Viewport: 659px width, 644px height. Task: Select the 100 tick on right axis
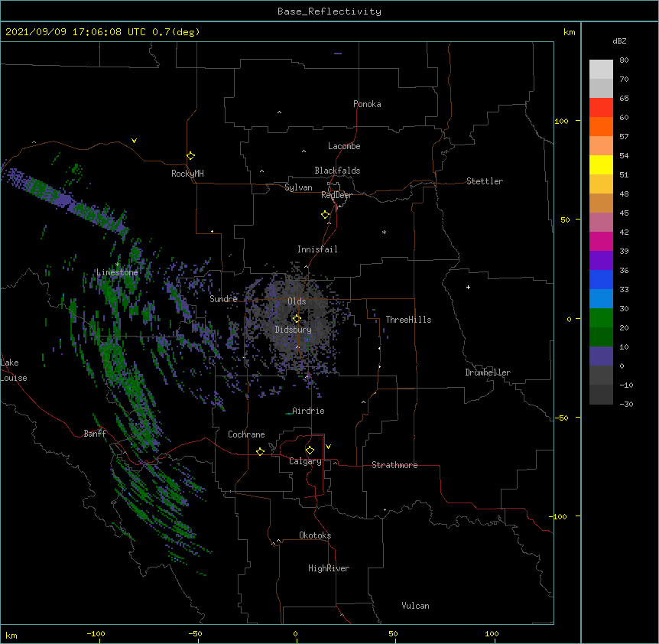(561, 121)
